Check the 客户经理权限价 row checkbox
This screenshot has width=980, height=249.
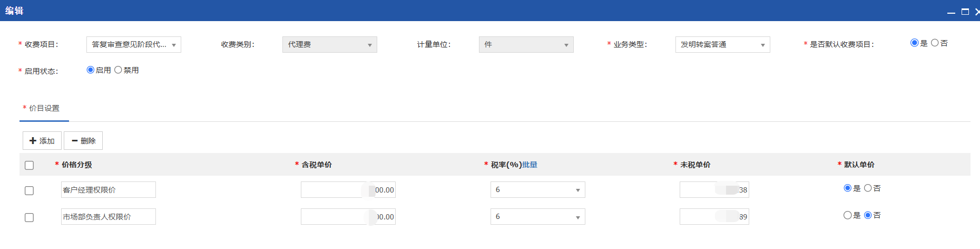pyautogui.click(x=30, y=190)
